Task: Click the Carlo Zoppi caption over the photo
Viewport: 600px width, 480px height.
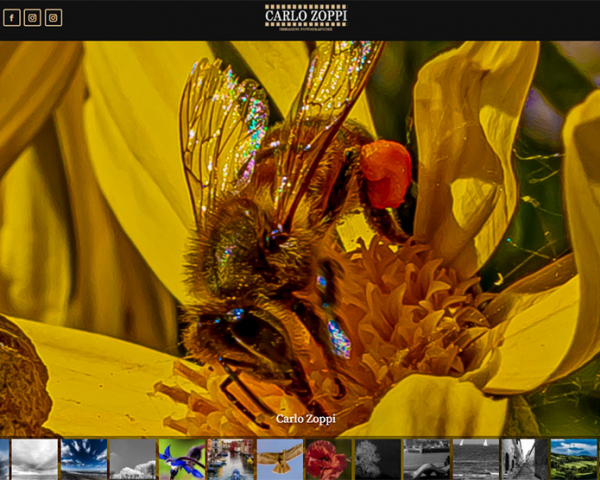Action: (306, 419)
